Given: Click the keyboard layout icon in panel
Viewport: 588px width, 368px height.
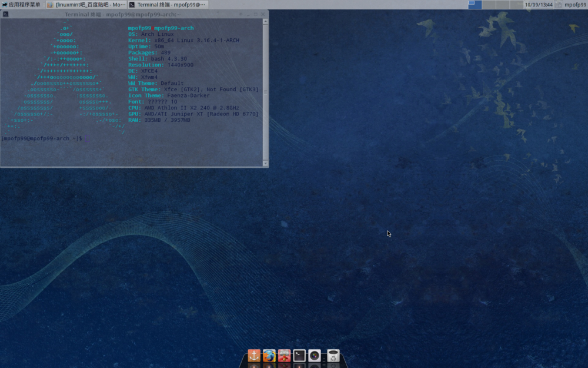Looking at the screenshot, I should coord(559,5).
